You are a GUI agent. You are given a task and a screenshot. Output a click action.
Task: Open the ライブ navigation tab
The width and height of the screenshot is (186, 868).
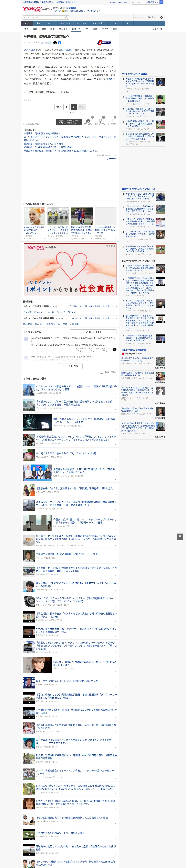49,24
